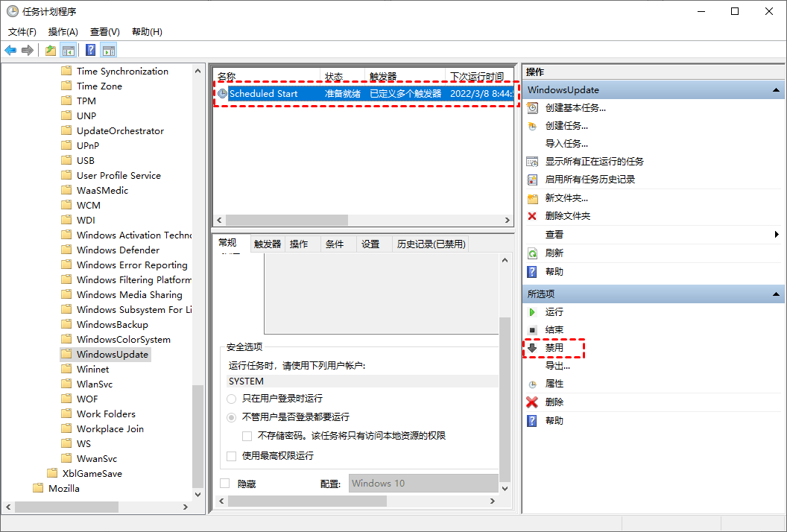Click 属性 in selected item actions

coord(554,384)
